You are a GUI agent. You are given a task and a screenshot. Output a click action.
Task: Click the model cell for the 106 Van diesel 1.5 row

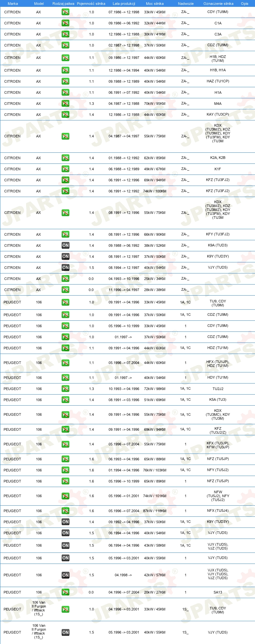39,632
